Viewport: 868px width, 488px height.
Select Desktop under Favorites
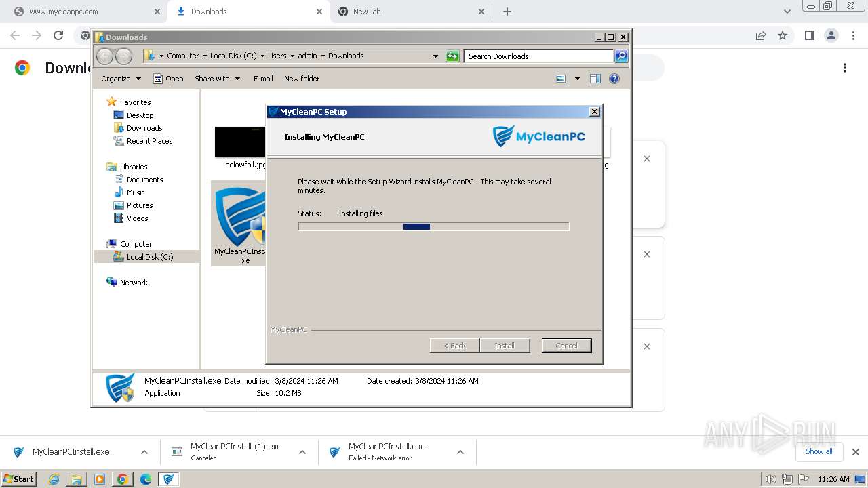tap(140, 115)
